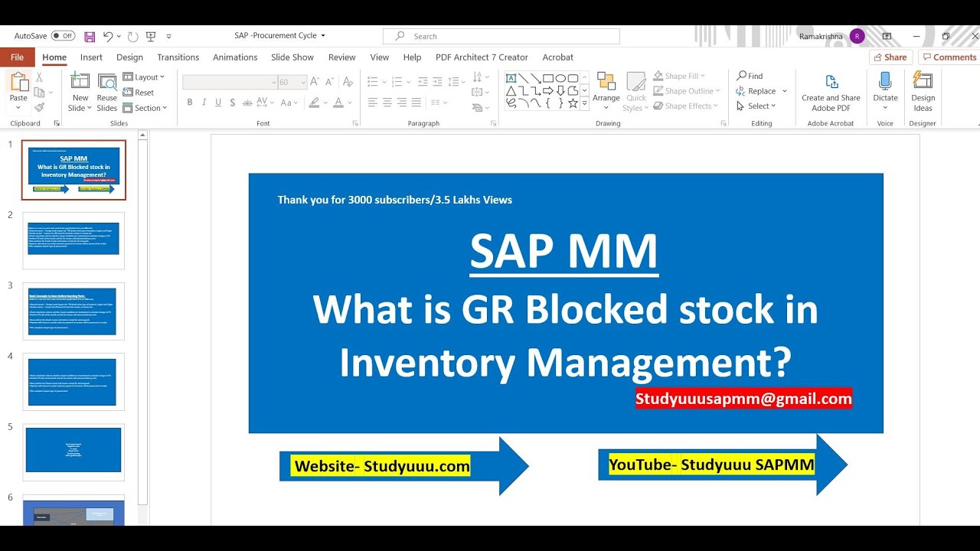Toggle text Shadow effect
980x551 pixels.
pos(233,103)
